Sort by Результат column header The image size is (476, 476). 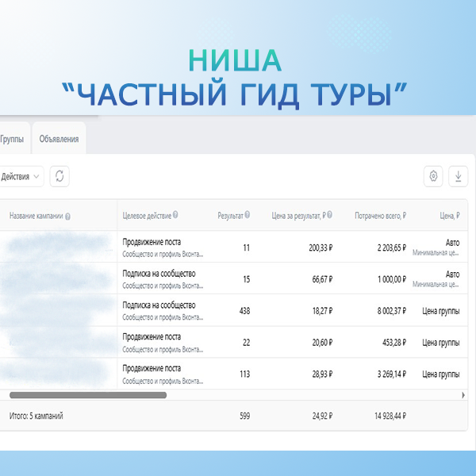(230, 216)
